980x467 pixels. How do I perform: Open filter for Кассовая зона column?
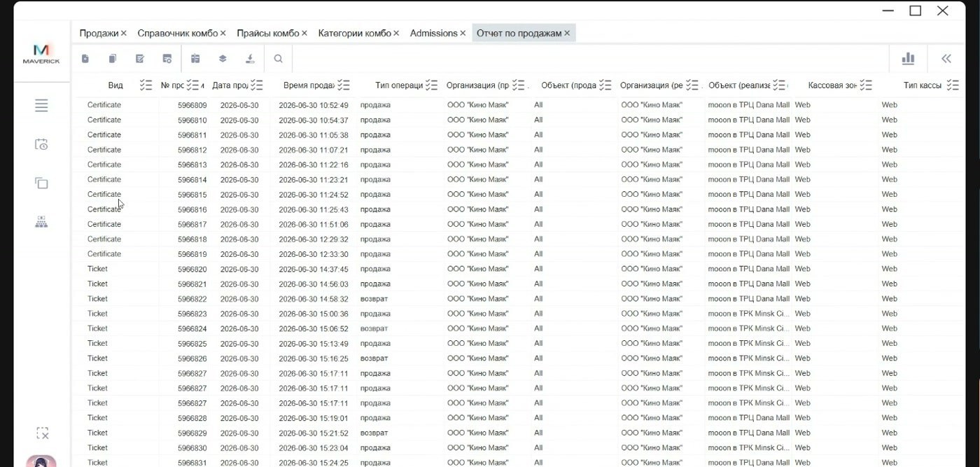(x=866, y=85)
